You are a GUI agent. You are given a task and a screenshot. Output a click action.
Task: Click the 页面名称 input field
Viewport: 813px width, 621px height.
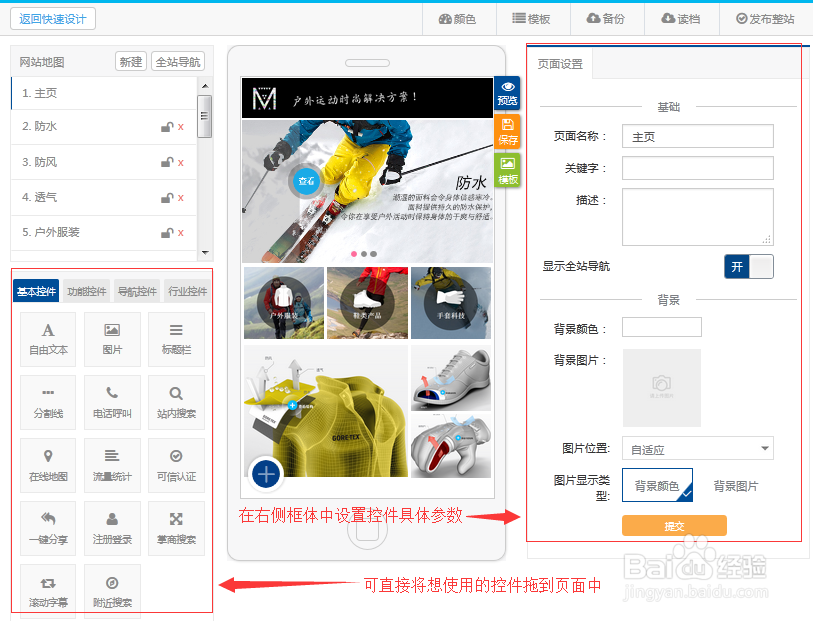(698, 136)
